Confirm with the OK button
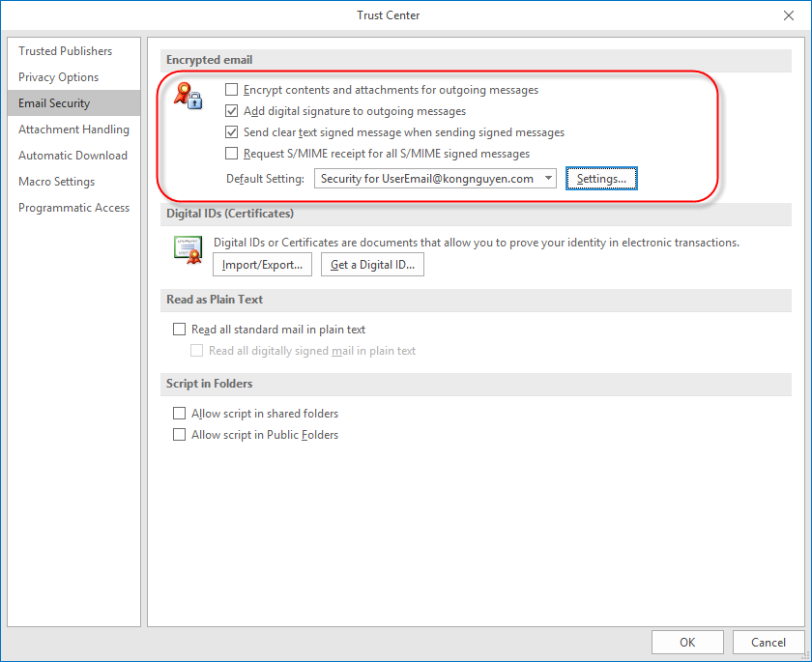 [x=687, y=643]
